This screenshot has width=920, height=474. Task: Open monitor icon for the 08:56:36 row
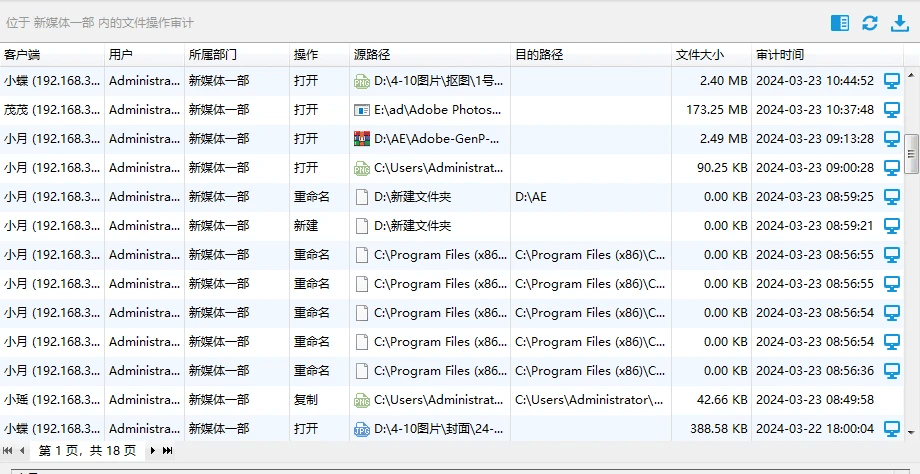892,371
